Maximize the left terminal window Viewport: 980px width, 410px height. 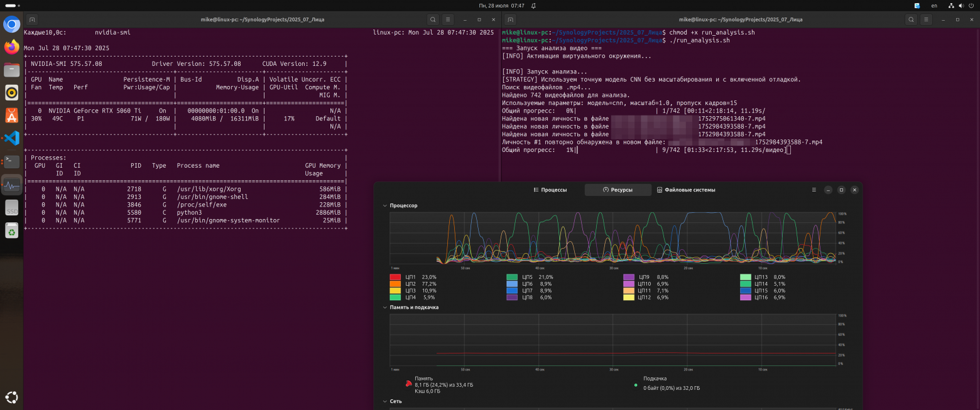pos(479,19)
